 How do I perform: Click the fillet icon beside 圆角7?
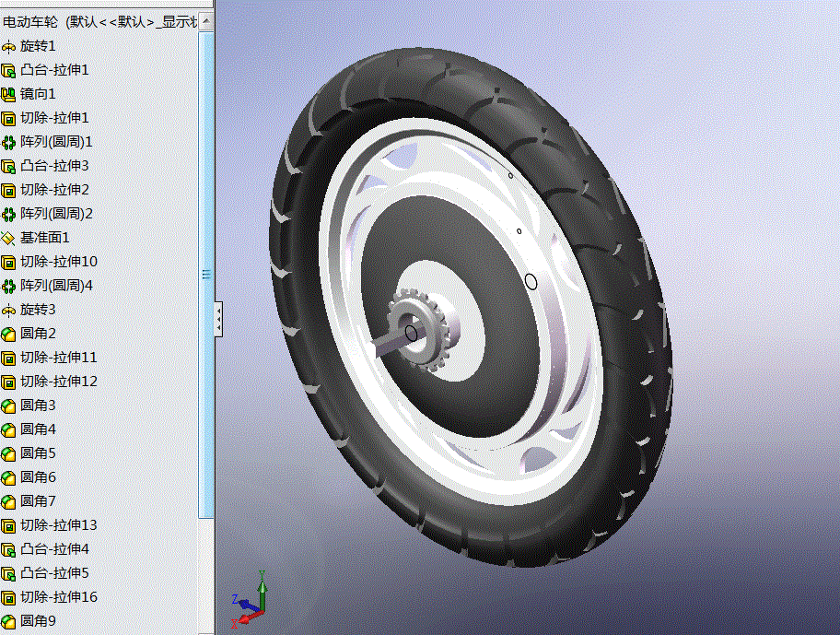tap(8, 501)
